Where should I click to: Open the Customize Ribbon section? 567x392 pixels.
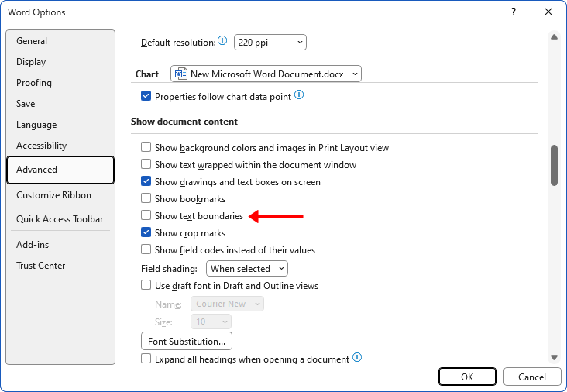click(x=53, y=195)
